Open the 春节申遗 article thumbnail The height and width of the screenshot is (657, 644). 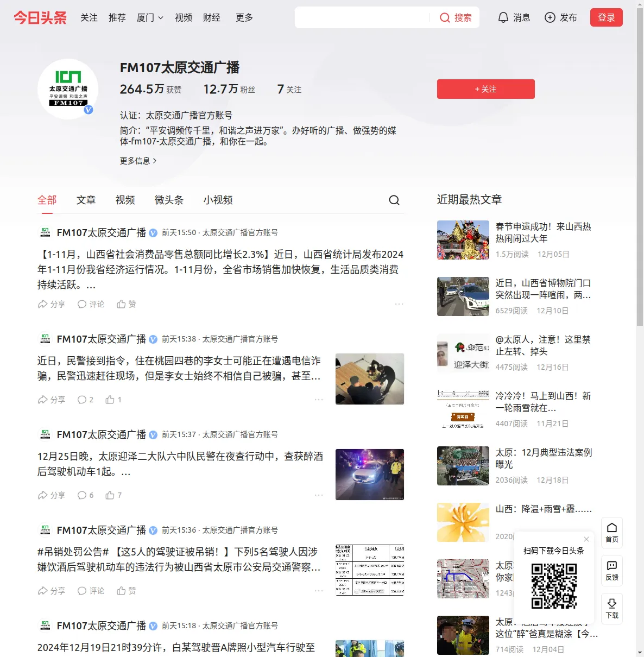point(463,240)
